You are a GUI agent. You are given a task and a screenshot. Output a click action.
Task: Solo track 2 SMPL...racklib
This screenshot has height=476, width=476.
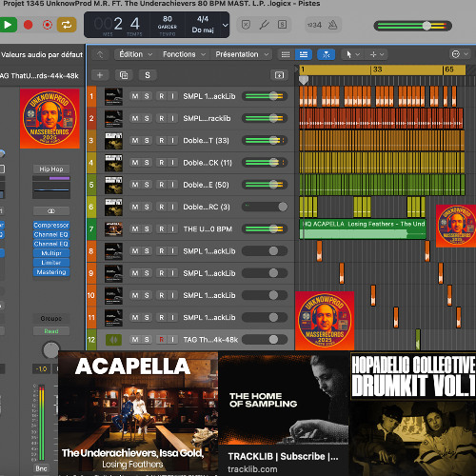coord(147,118)
